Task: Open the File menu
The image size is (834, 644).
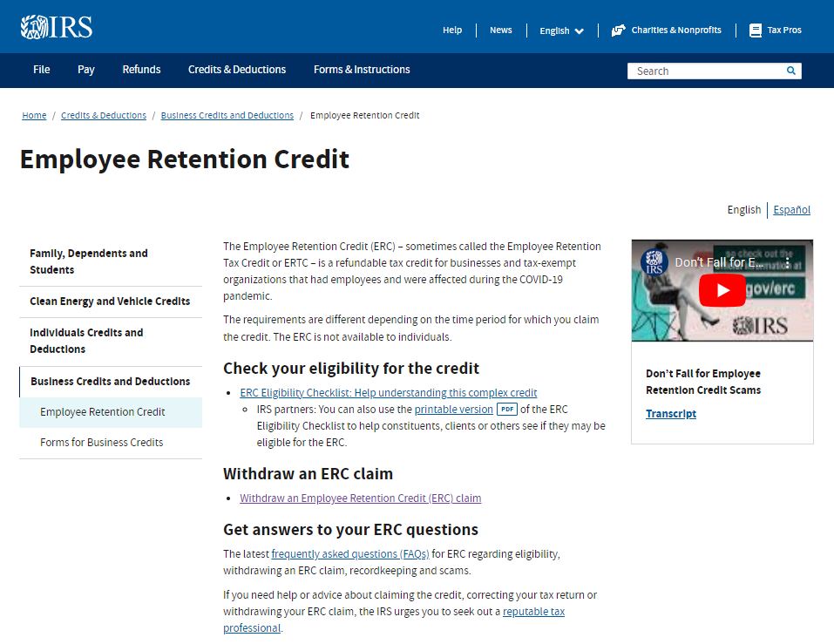Action: [42, 70]
